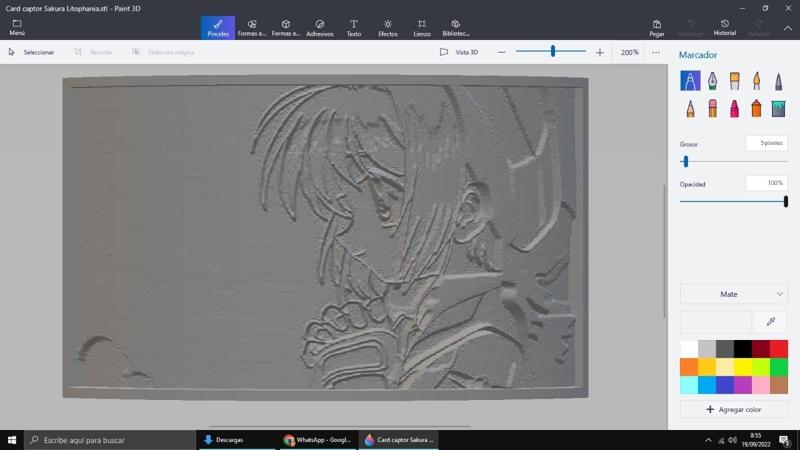Open the Mate material dropdown

tap(734, 294)
